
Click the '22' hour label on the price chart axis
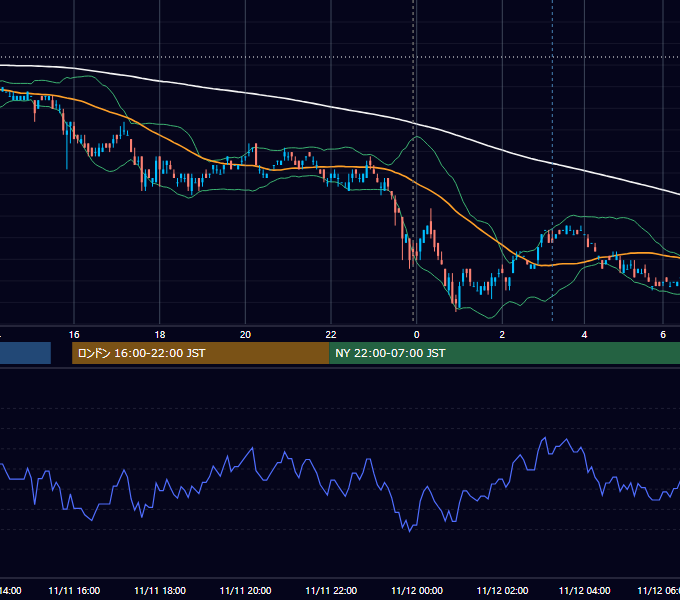coord(331,335)
